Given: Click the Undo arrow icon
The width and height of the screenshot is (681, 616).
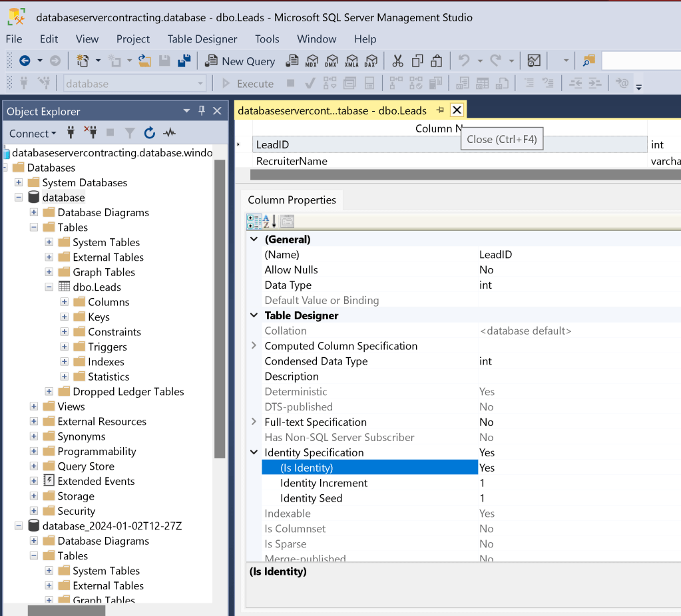Looking at the screenshot, I should 464,61.
